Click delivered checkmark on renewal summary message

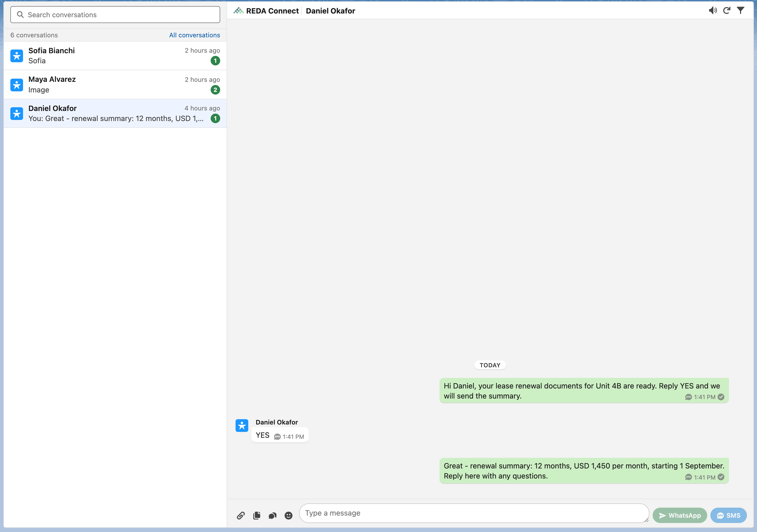coord(721,477)
